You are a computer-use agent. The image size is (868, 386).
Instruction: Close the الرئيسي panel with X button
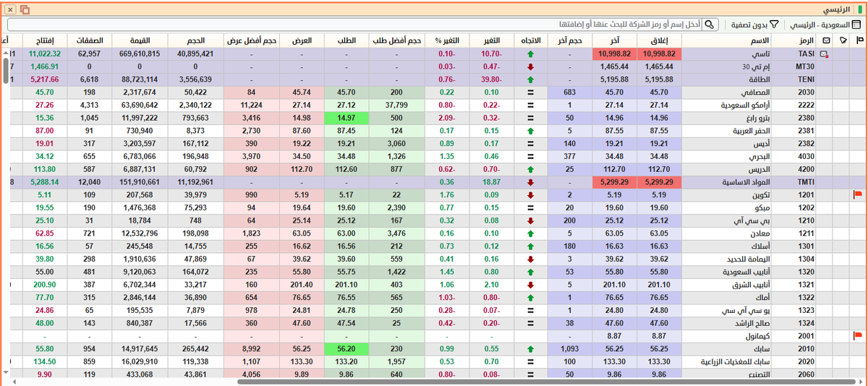(10, 9)
